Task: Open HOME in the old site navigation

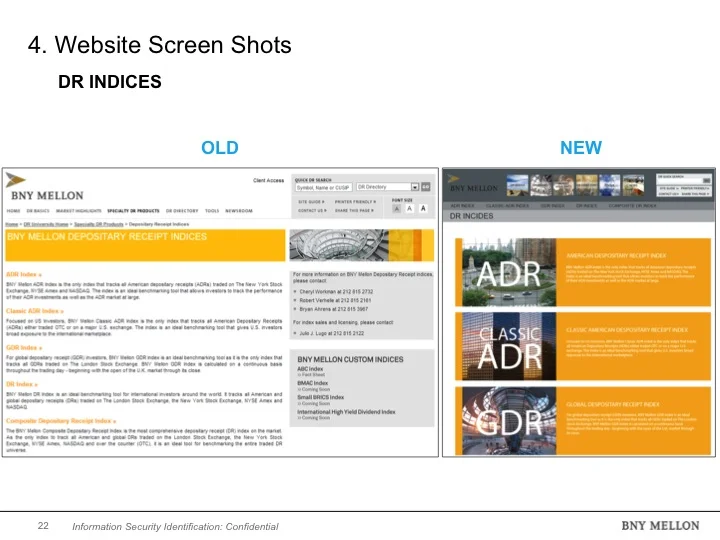Action: click(x=13, y=211)
